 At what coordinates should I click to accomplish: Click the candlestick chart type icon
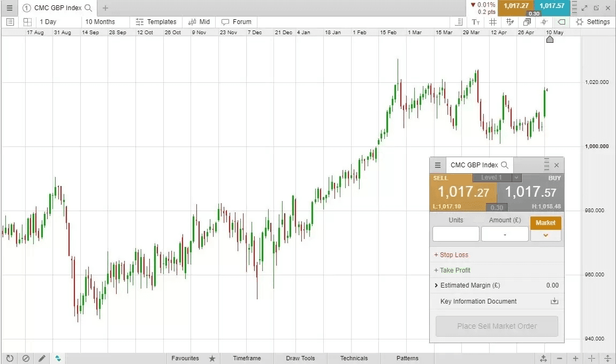pyautogui.click(x=58, y=358)
